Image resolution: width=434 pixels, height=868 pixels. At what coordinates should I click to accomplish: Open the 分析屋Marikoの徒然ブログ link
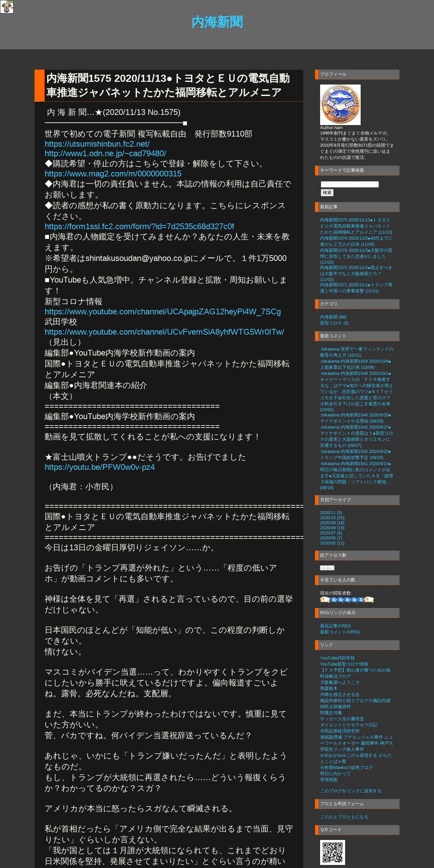pos(346,768)
